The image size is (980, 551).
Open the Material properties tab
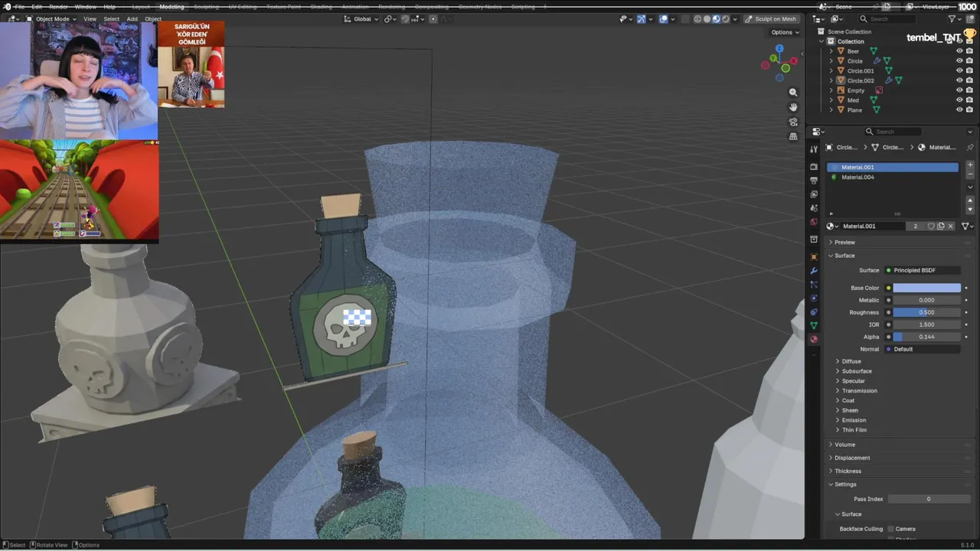(x=814, y=339)
